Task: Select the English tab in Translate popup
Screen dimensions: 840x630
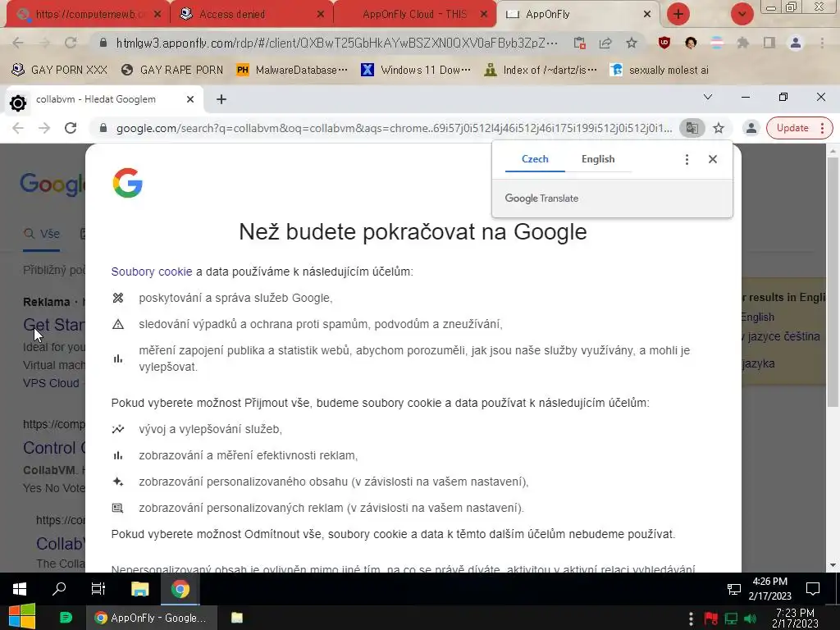Action: 598,159
